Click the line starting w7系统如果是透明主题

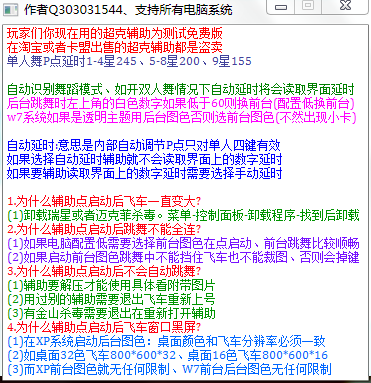pyautogui.click(x=182, y=118)
